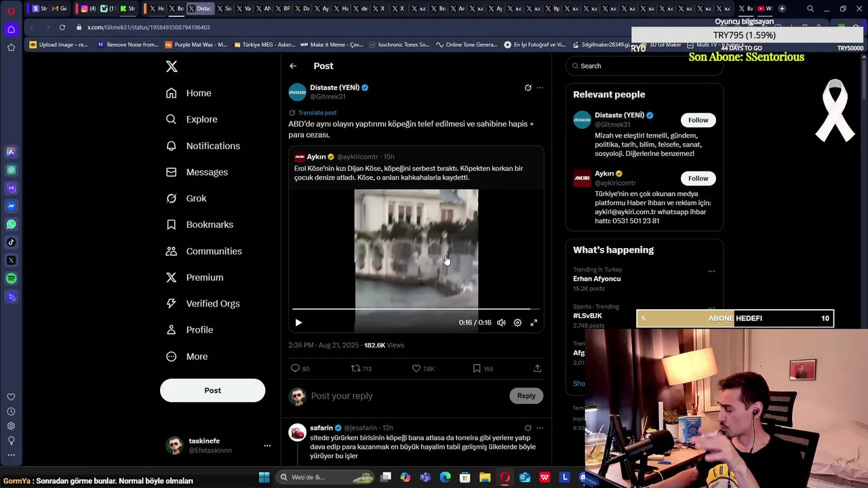The height and width of the screenshot is (488, 868).
Task: Click the Premium X icon
Action: (172, 277)
